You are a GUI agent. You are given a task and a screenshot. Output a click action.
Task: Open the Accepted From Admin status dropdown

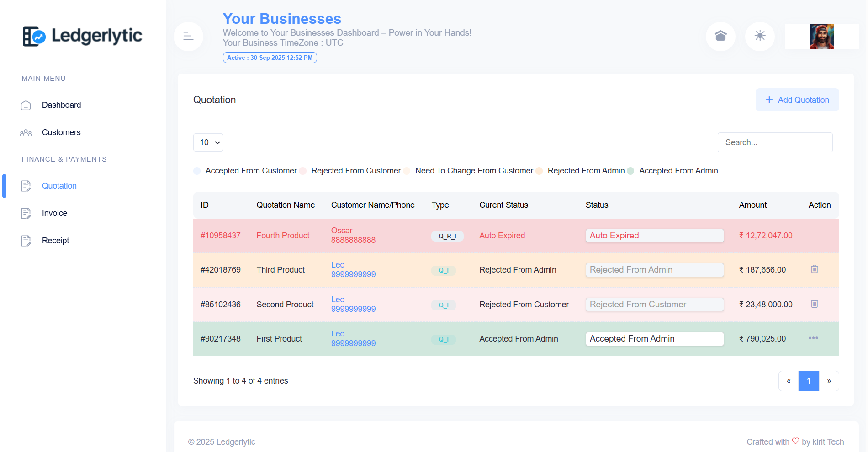click(654, 339)
